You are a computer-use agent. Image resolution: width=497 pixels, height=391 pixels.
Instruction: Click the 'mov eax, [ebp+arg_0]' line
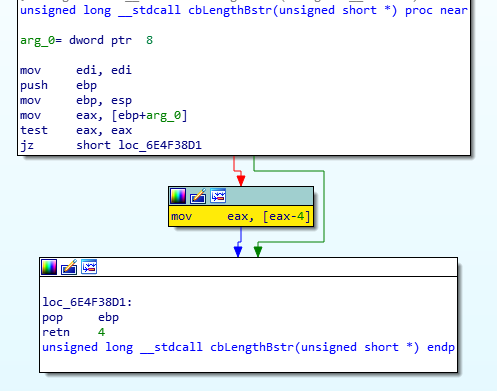pos(104,115)
